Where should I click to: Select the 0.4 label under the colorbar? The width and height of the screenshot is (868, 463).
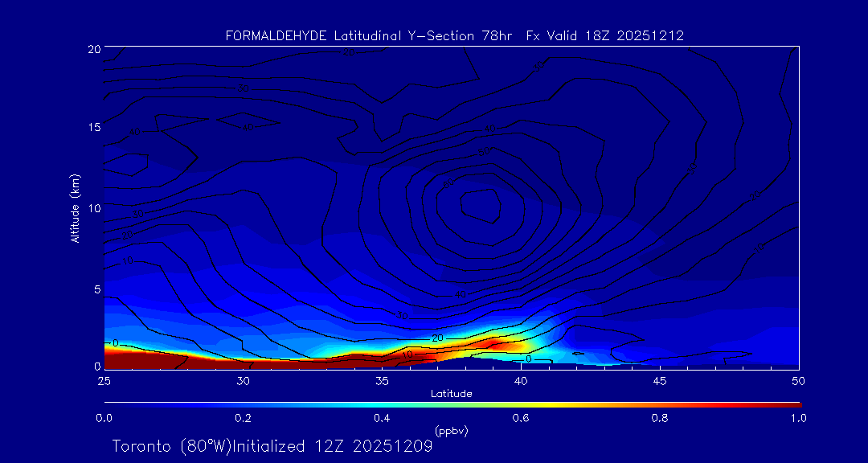[382, 418]
